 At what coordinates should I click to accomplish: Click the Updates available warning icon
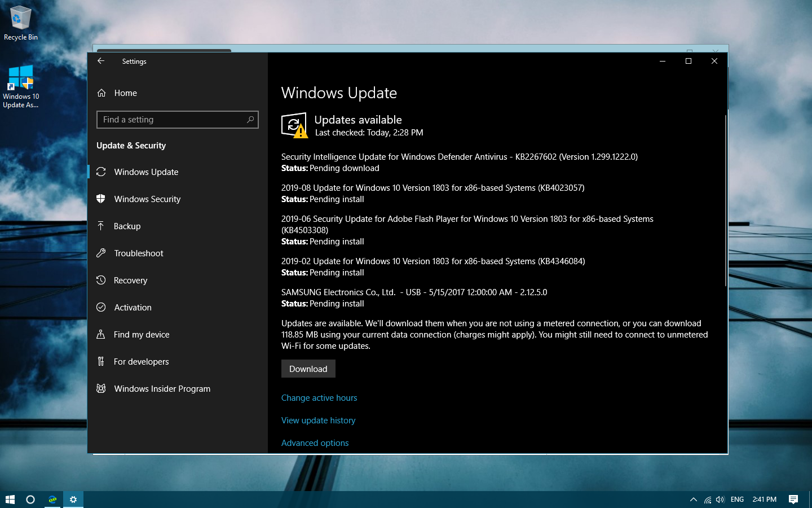point(294,125)
